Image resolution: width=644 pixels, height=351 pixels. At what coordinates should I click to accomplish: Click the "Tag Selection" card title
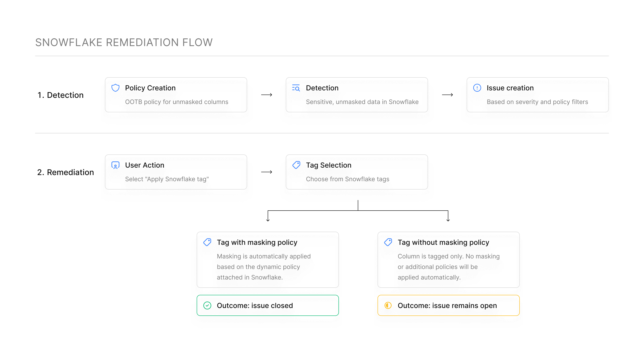coord(329,165)
